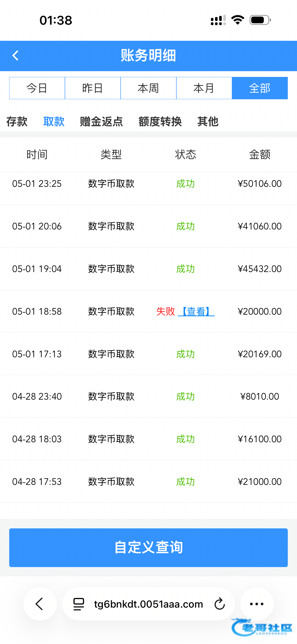This screenshot has width=297, height=644.
Task: Switch to 本月 date filter
Action: coord(204,88)
